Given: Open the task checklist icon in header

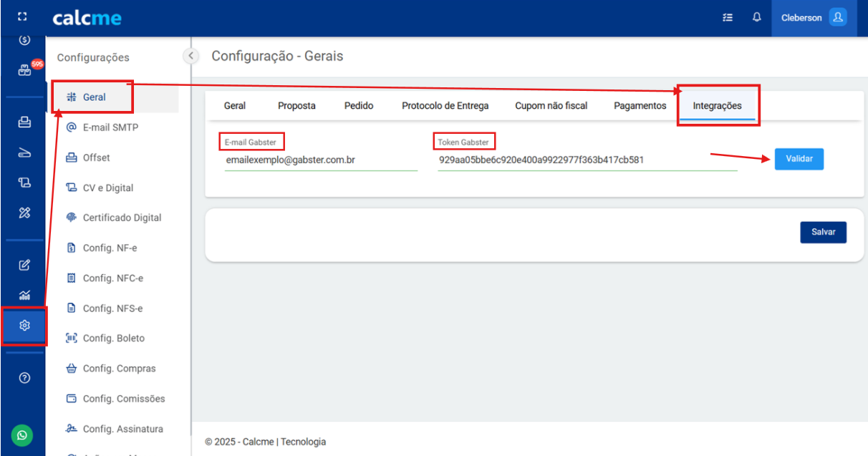Looking at the screenshot, I should click(x=728, y=18).
